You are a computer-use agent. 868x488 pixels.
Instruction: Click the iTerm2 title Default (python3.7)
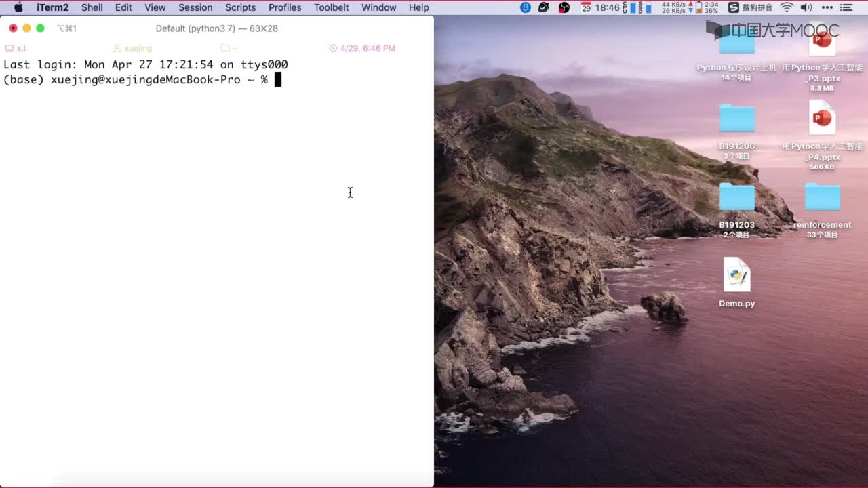(216, 28)
